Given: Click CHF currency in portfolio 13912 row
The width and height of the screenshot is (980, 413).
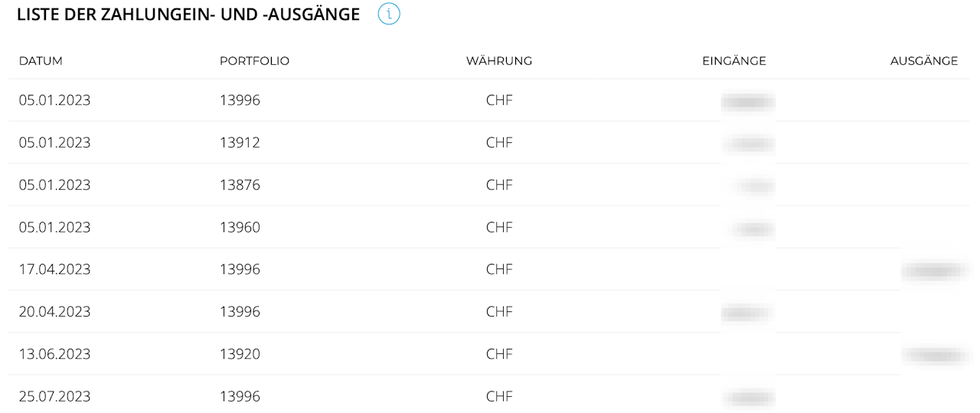Looking at the screenshot, I should point(499,143).
